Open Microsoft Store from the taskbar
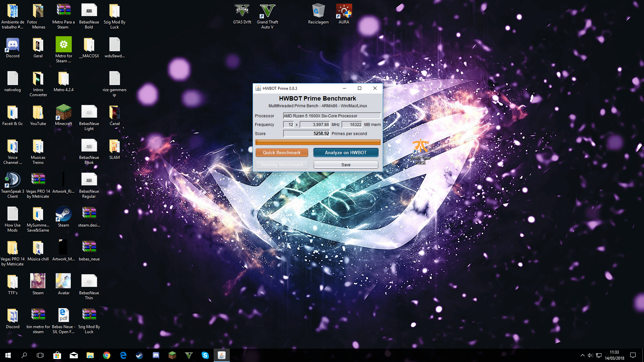Viewport: 644px width, 362px height. tap(57, 355)
